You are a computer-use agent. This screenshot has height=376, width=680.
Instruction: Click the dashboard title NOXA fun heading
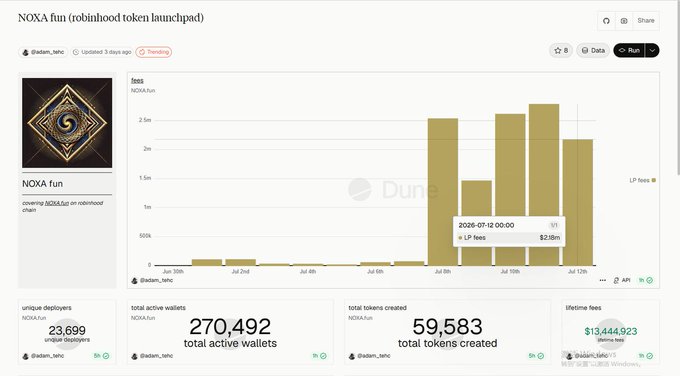111,18
